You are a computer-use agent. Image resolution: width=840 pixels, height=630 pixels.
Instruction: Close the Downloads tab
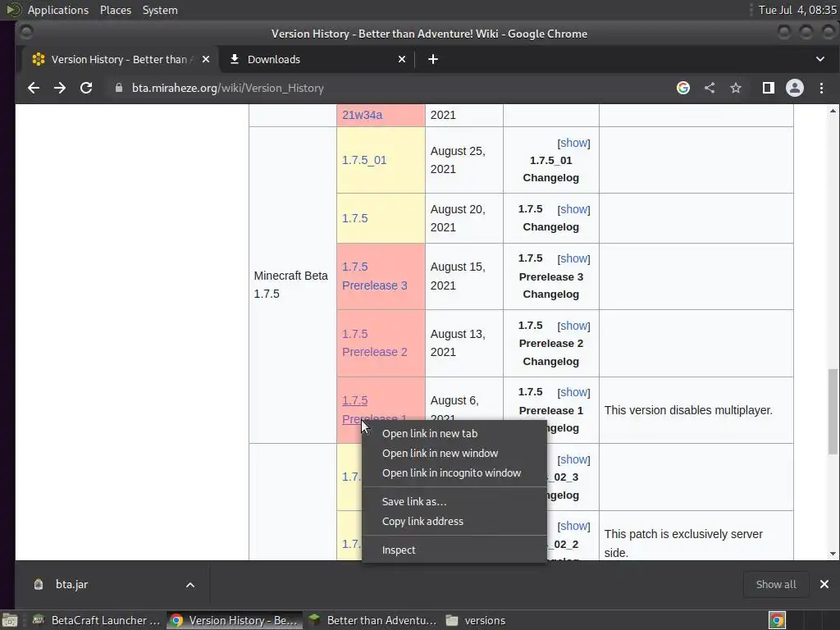(x=402, y=59)
